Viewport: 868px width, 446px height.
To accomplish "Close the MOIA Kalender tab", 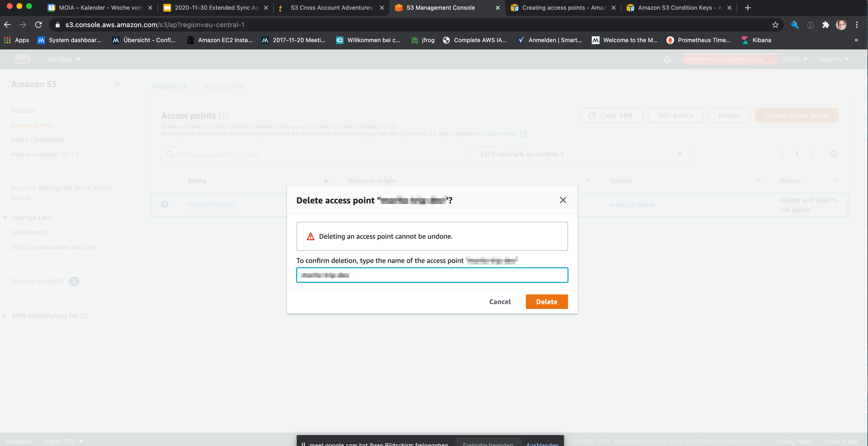I will pyautogui.click(x=150, y=8).
